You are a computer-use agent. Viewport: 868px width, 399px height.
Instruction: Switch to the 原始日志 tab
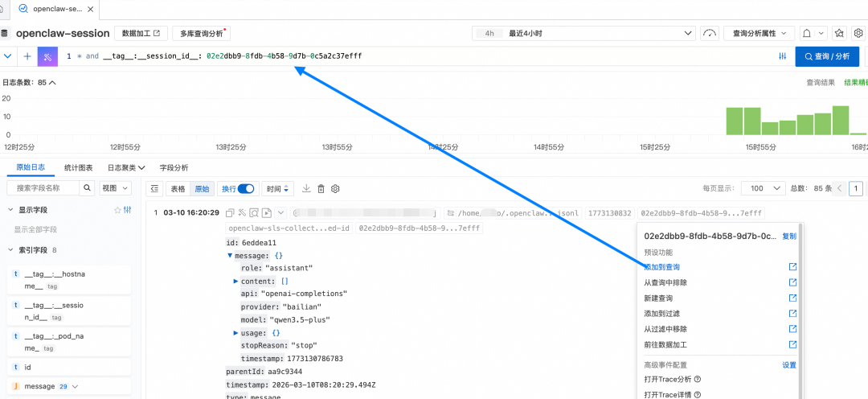pyautogui.click(x=31, y=167)
